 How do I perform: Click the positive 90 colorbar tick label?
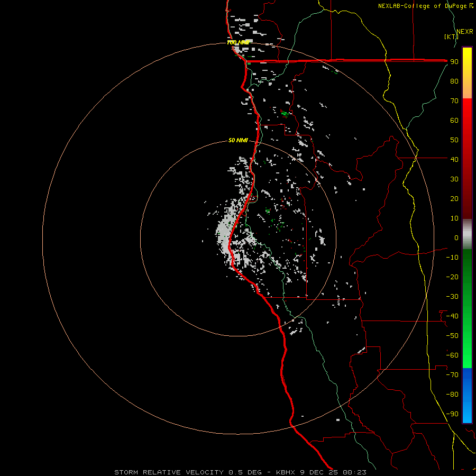tap(454, 62)
